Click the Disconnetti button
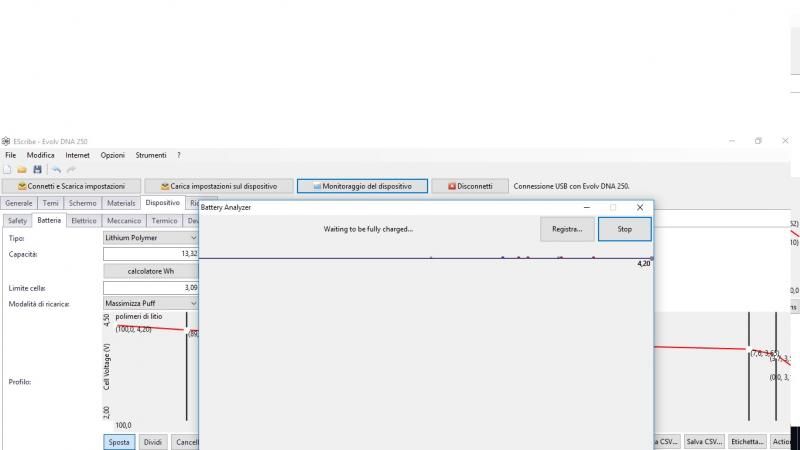 pos(470,186)
